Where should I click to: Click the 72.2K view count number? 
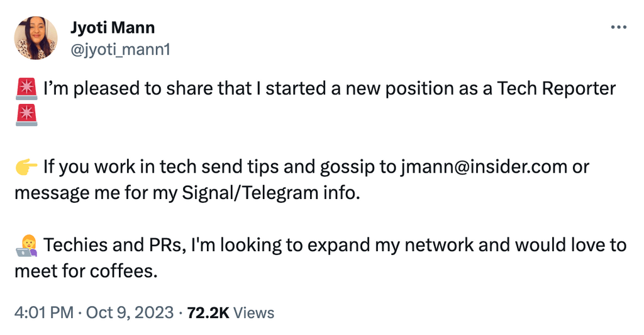(209, 312)
